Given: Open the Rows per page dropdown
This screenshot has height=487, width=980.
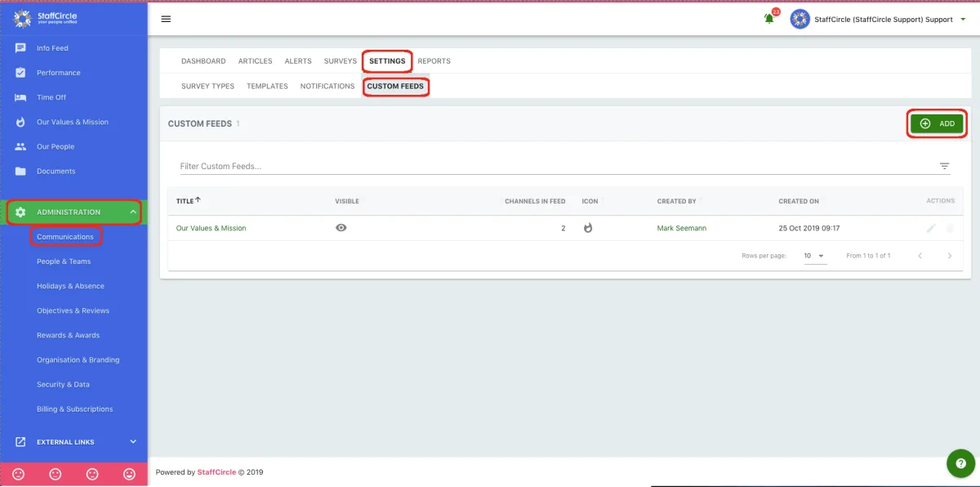Looking at the screenshot, I should (x=814, y=256).
